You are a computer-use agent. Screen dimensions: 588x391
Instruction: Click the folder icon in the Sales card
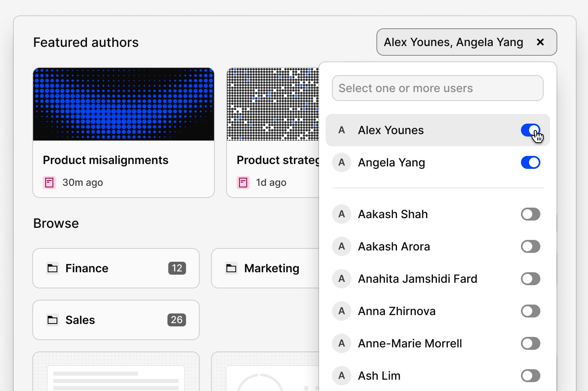(52, 320)
